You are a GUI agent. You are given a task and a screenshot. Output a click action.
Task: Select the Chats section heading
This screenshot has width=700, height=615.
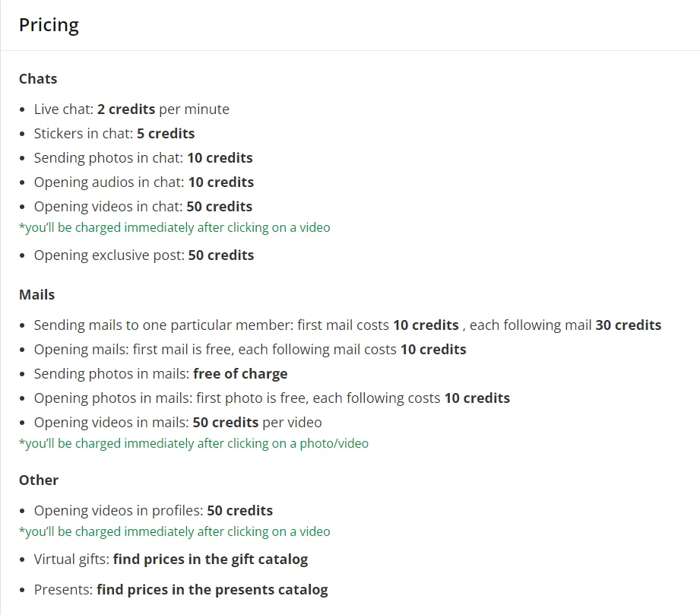[38, 78]
